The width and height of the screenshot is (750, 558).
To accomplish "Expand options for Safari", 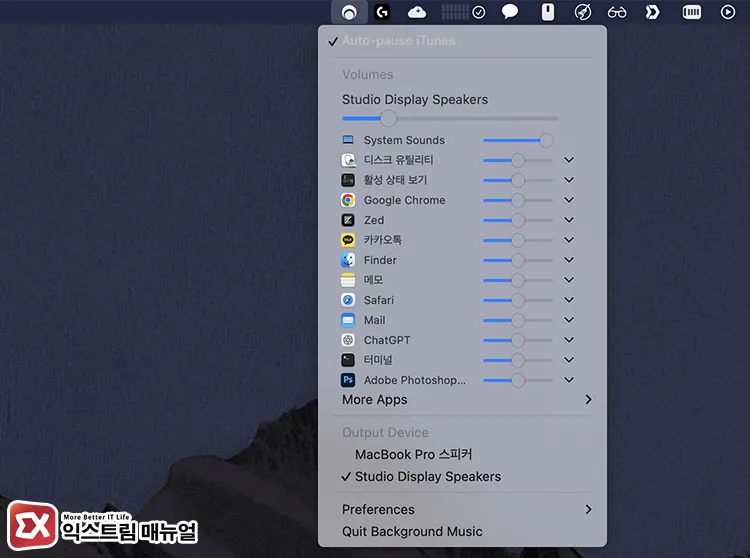I will point(569,300).
